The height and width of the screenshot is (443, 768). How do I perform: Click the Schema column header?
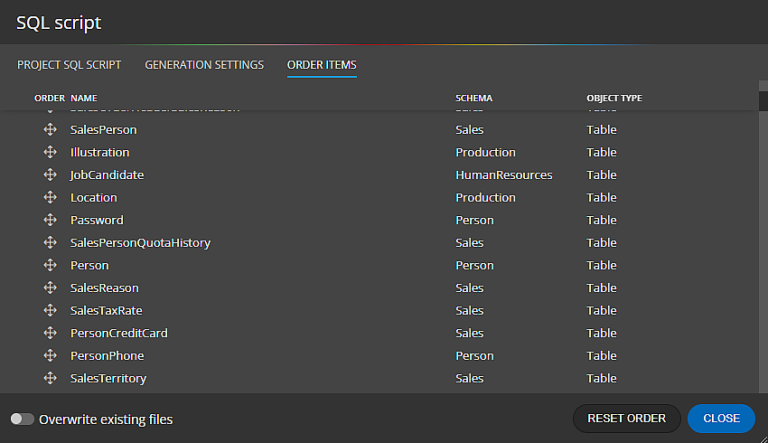pos(474,99)
